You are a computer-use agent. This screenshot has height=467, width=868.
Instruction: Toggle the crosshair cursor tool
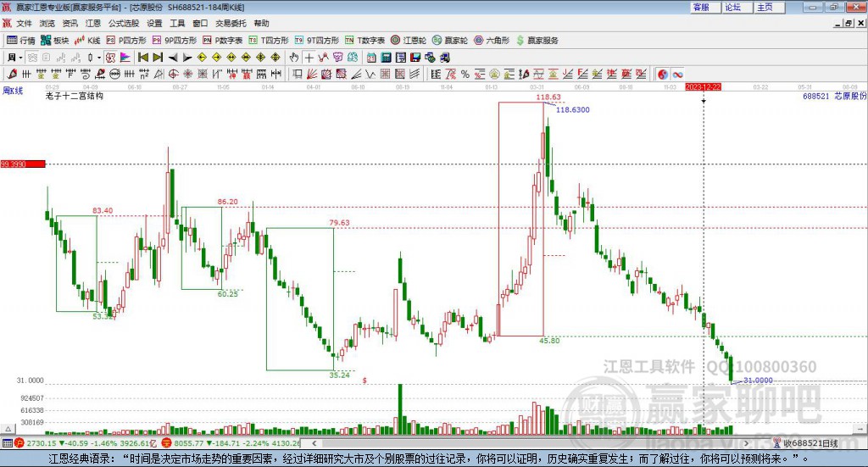click(309, 58)
